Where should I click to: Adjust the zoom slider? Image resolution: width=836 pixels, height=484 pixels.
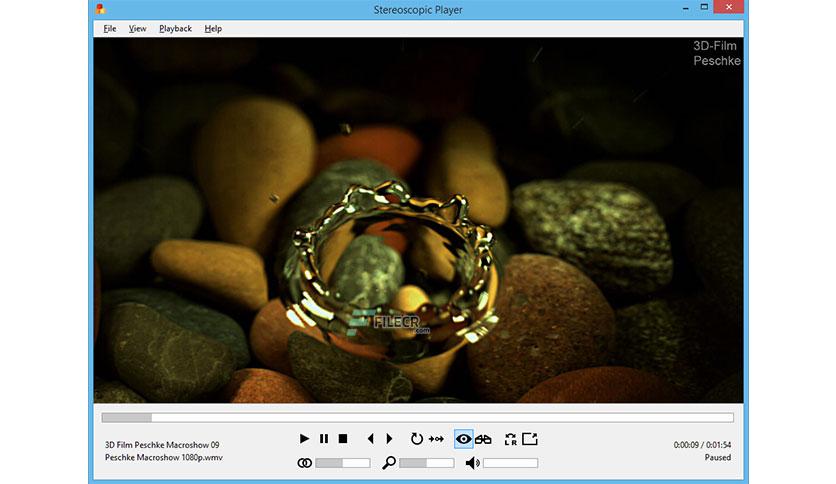point(427,463)
